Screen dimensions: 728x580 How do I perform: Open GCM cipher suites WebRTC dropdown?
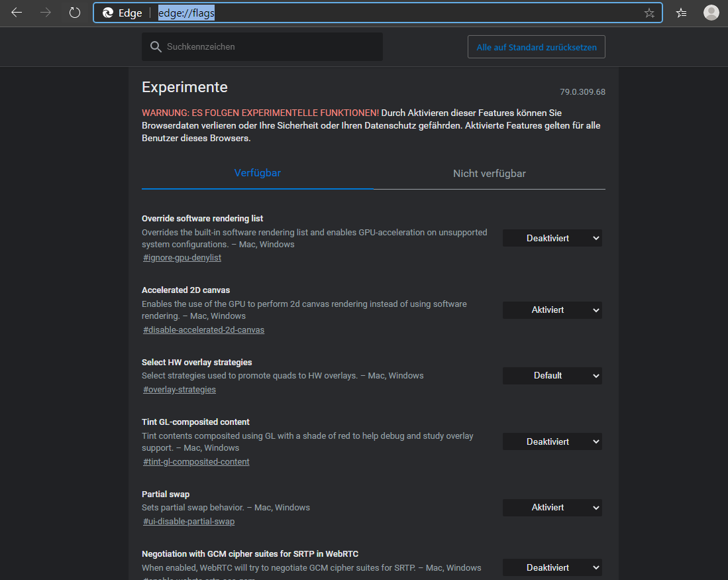pyautogui.click(x=552, y=567)
